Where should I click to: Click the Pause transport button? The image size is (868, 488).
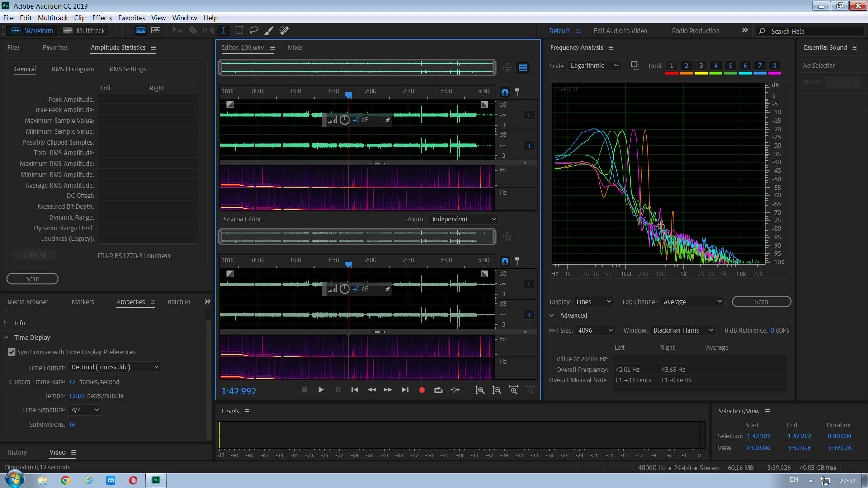[338, 390]
